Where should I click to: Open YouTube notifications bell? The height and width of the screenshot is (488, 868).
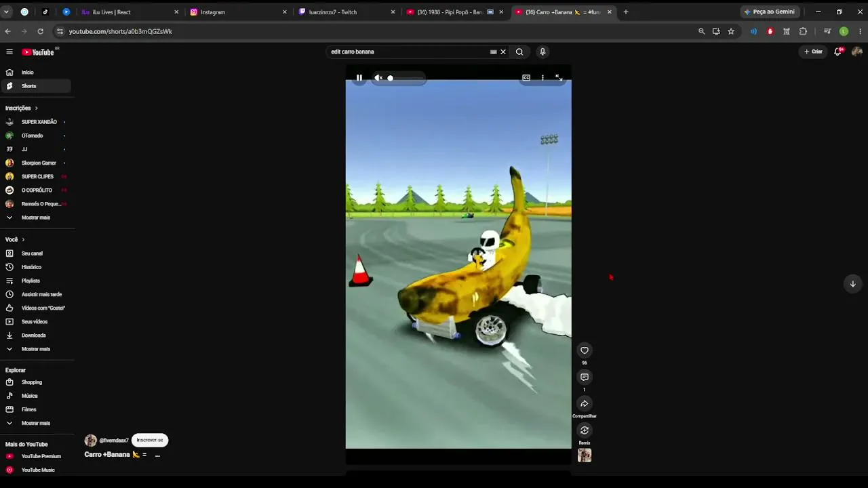[838, 52]
